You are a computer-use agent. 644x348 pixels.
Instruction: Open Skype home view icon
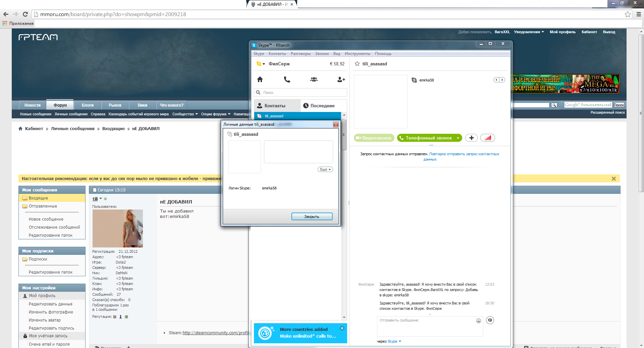pyautogui.click(x=260, y=79)
